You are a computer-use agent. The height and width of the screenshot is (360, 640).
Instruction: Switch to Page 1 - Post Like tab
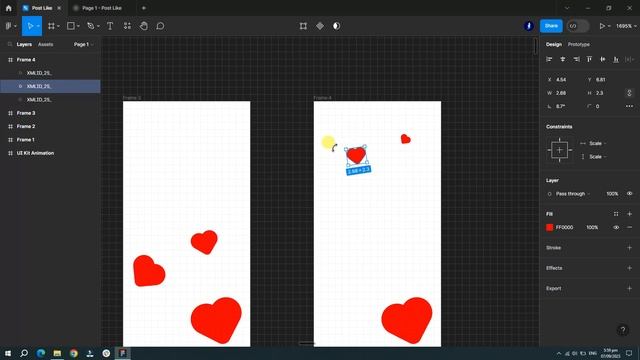[x=101, y=8]
